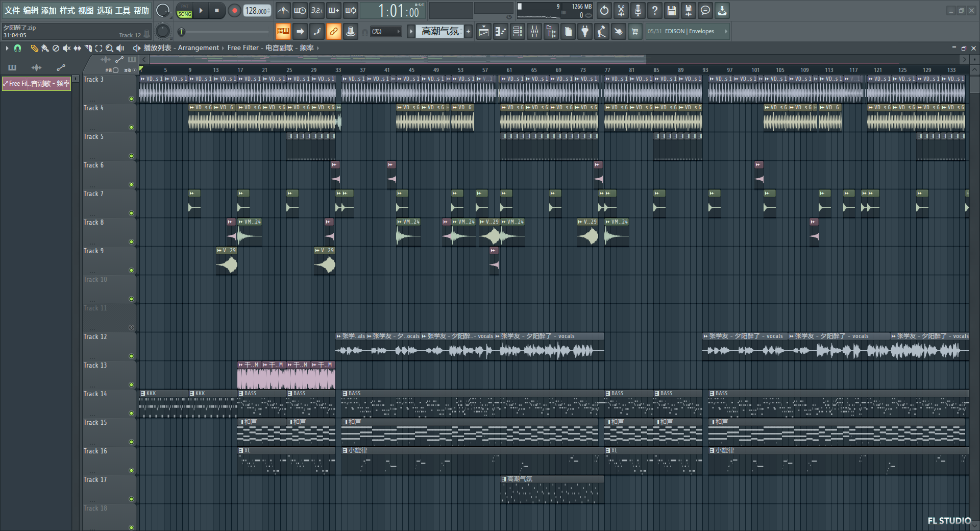Viewport: 980px width, 531px height.
Task: Mute Track 7 with its green light
Action: coord(131,213)
